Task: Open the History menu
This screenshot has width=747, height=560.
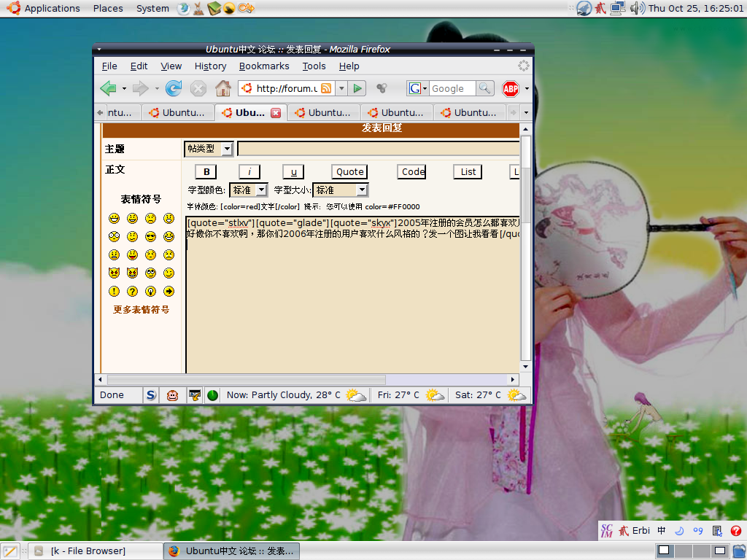Action: (210, 66)
